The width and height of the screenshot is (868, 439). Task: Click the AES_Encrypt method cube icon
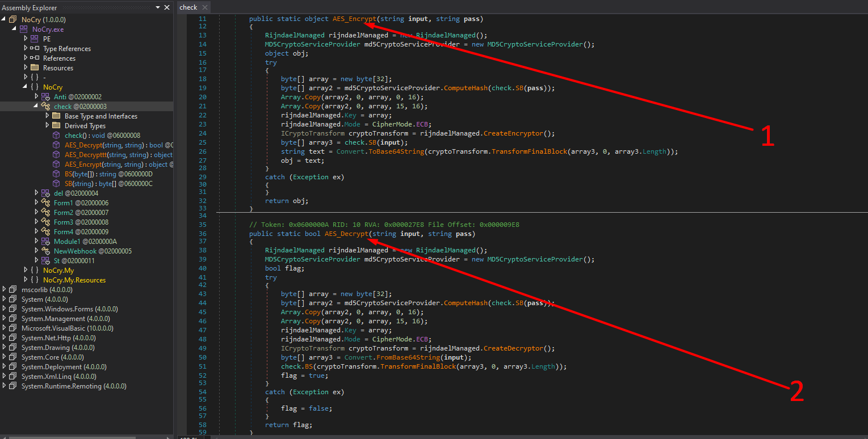coord(56,164)
